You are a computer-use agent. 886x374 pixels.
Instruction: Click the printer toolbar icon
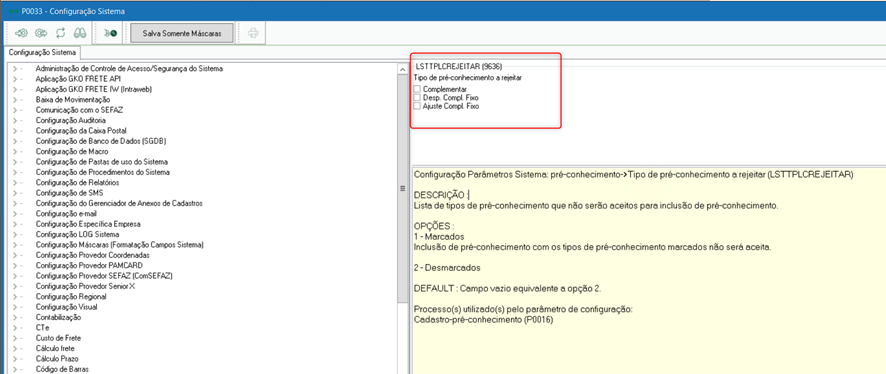[253, 33]
